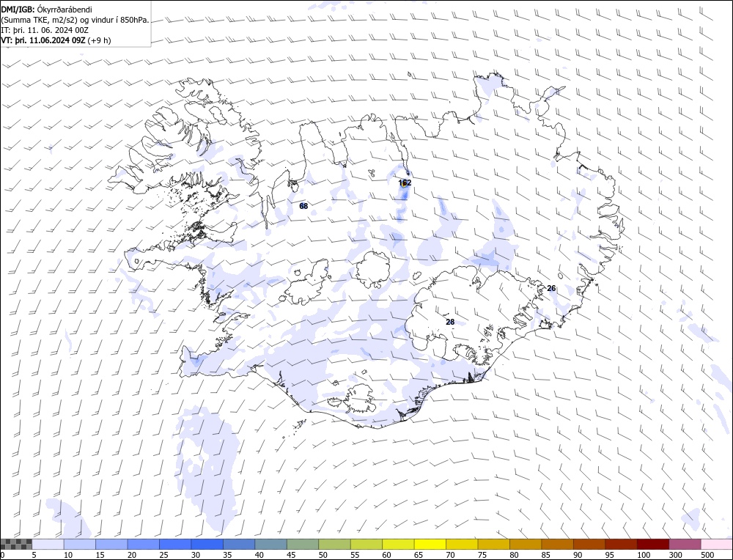Click the 20-25 blue legend swatch
The height and width of the screenshot is (560, 733).
click(x=144, y=544)
